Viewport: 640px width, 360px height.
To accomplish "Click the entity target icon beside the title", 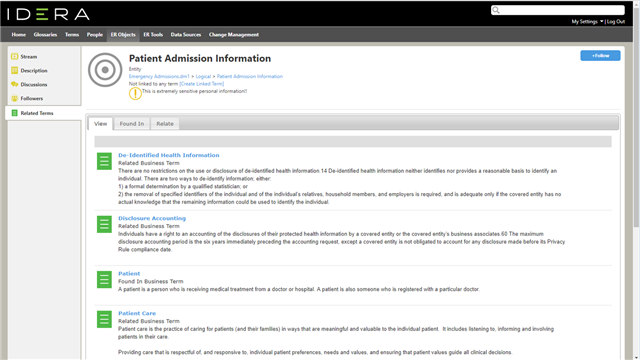I will tap(105, 70).
